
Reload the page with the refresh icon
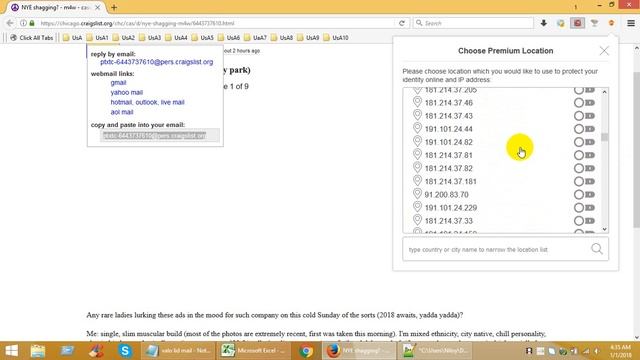pos(402,23)
